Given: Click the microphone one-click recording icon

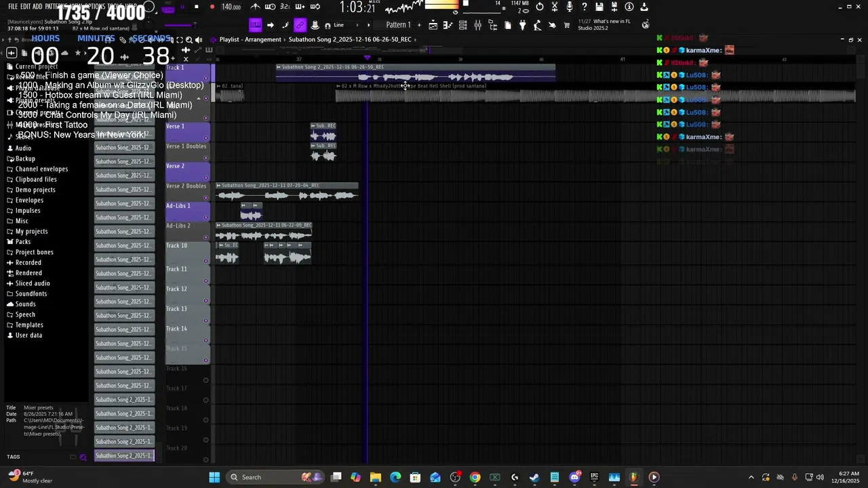Looking at the screenshot, I should coord(570,7).
